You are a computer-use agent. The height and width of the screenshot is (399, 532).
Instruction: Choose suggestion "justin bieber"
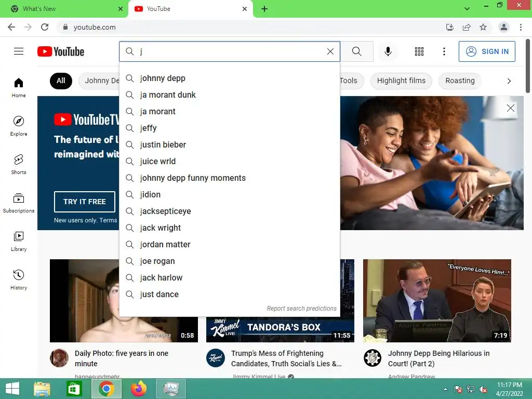pyautogui.click(x=229, y=145)
